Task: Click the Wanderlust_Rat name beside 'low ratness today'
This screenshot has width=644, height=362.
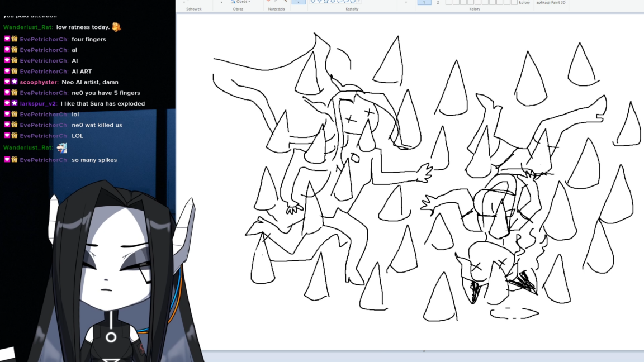Action: [27, 27]
